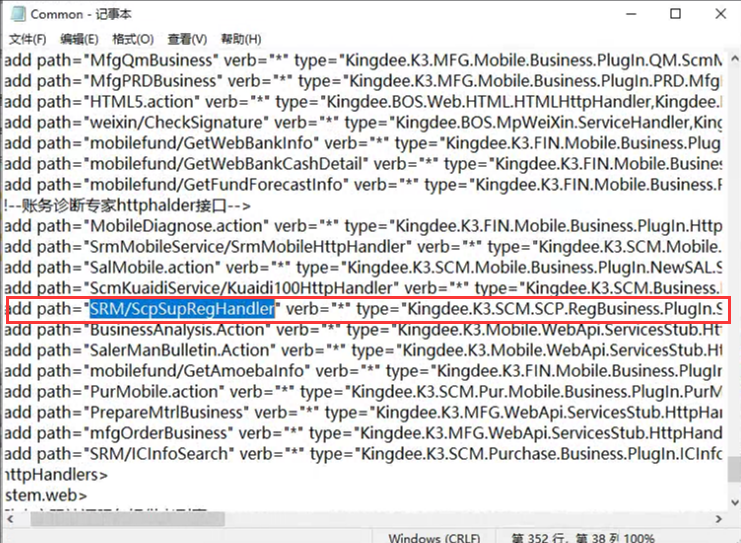
Task: Close the Common Notepad window
Action: point(721,14)
